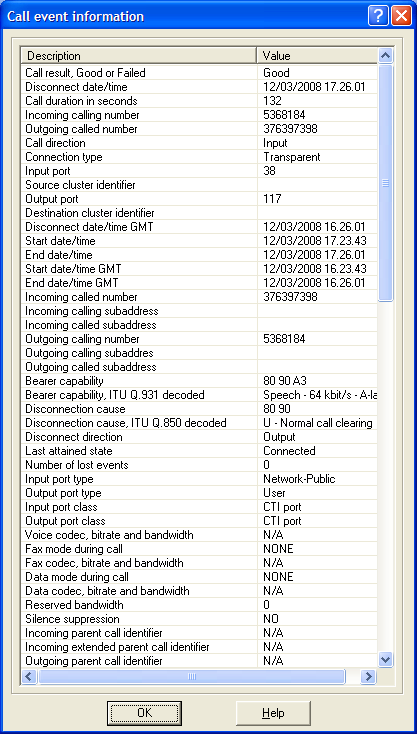Close the Call event information dialog
417x734 pixels.
click(x=401, y=16)
